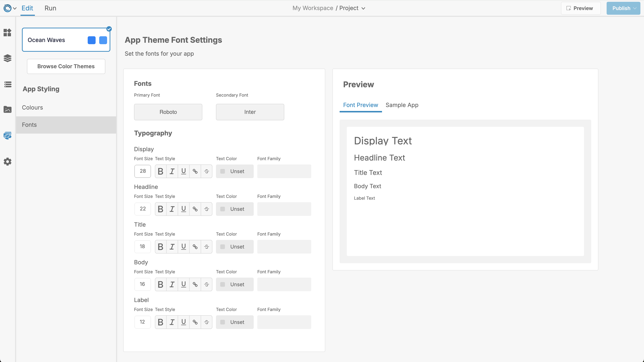Screen dimensions: 644x362
Task: Switch to the Edit tab
Action: pos(27,8)
